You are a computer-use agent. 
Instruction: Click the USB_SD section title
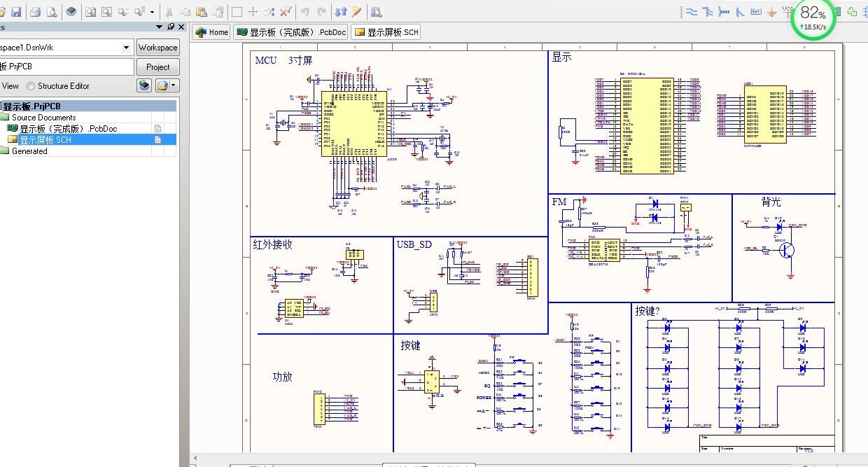click(416, 245)
